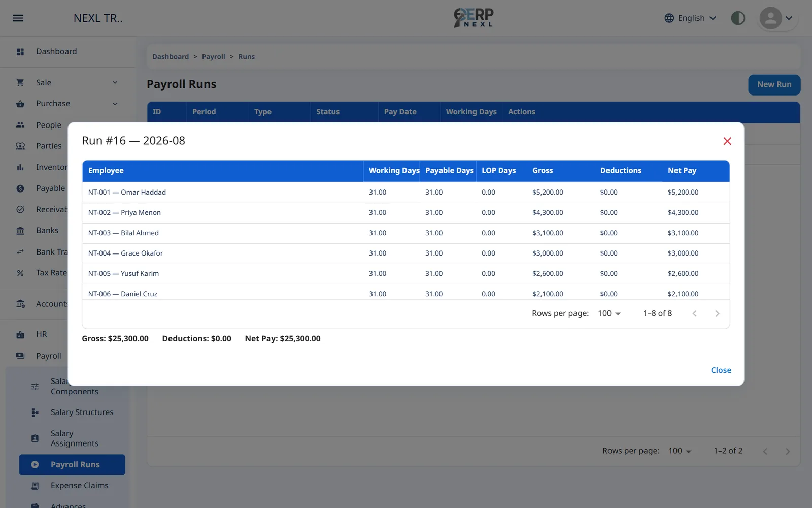Viewport: 812px width, 508px height.
Task: Go to next page in the dialog table
Action: pyautogui.click(x=717, y=314)
